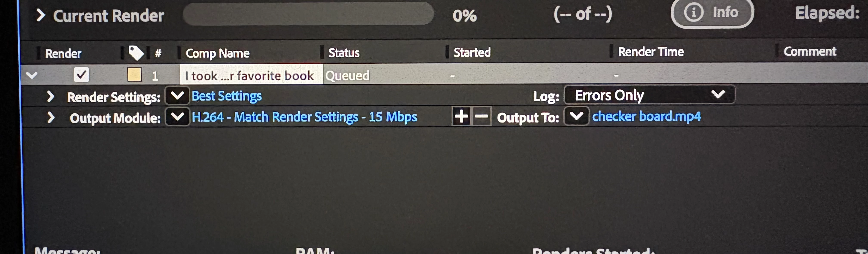This screenshot has width=868, height=254.
Task: Click the Status column header
Action: (344, 53)
